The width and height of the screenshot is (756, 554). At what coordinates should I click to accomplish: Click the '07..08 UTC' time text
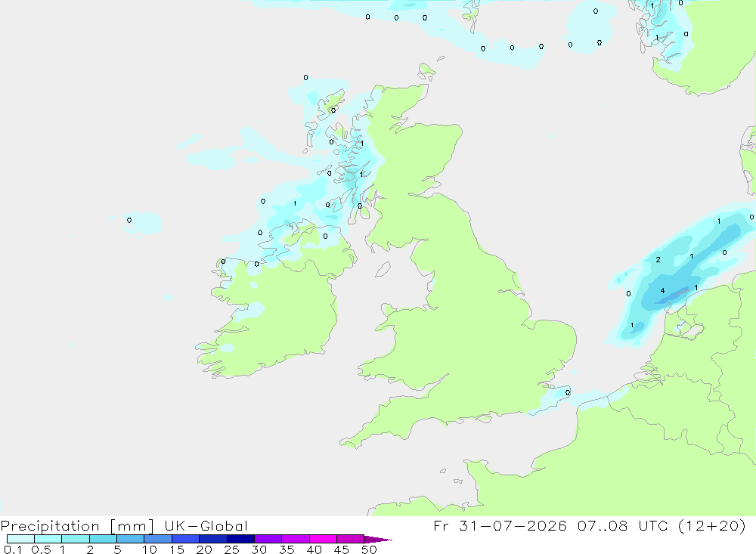[622, 525]
